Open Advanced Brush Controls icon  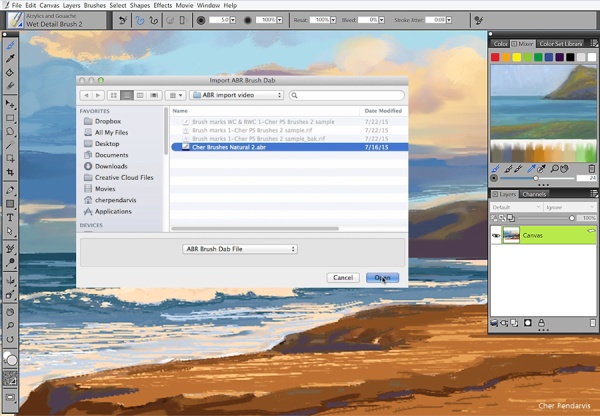tap(478, 20)
